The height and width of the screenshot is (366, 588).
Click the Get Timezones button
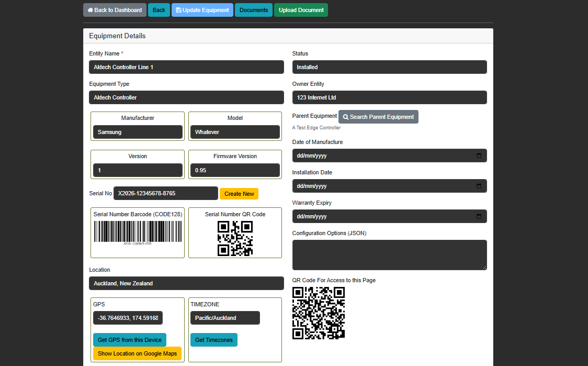pos(213,340)
